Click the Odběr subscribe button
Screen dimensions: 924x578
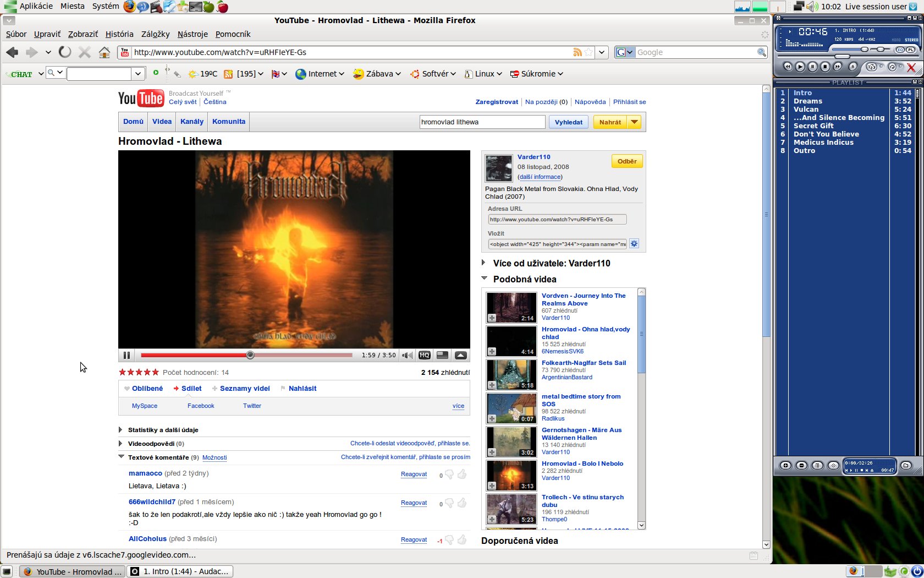coord(627,161)
